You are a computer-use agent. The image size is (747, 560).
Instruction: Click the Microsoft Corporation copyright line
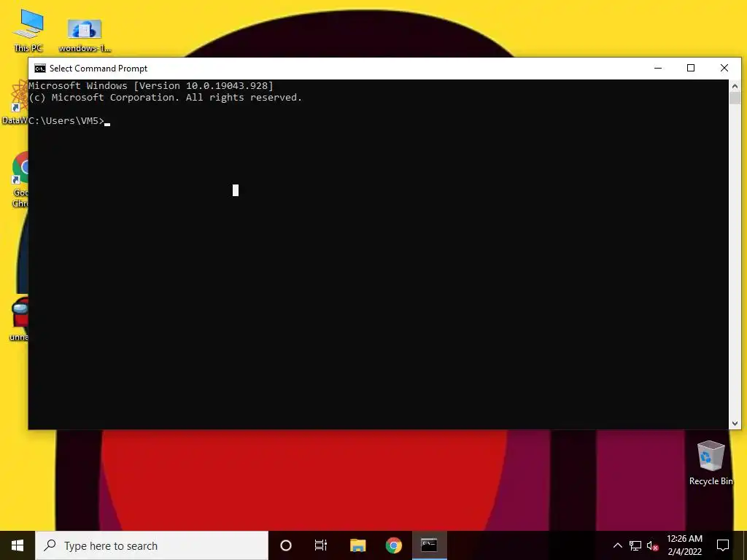[x=166, y=98]
